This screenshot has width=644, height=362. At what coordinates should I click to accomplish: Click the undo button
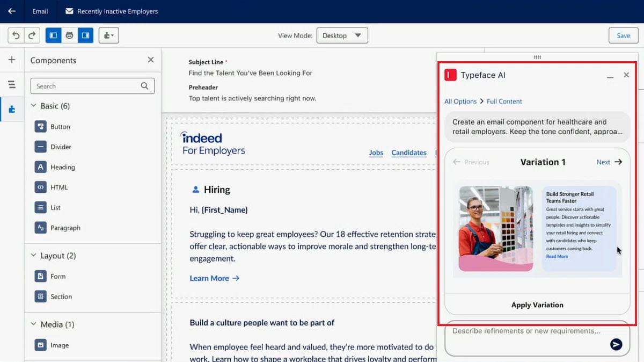point(16,35)
